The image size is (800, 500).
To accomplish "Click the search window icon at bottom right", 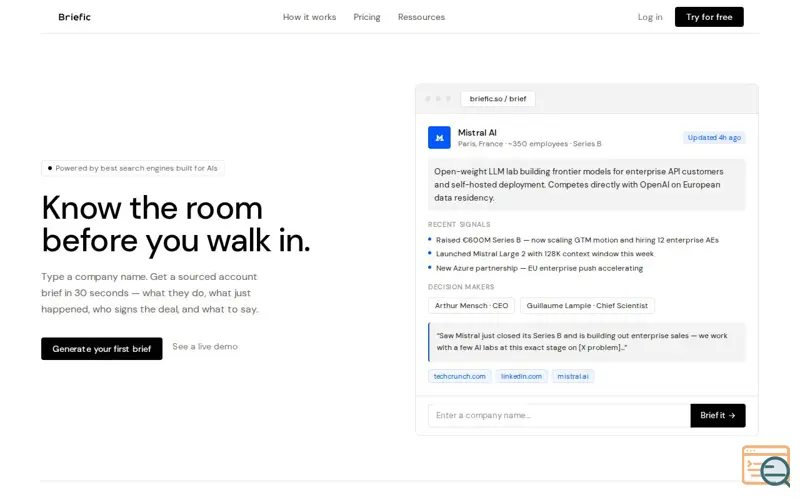I will (x=766, y=466).
